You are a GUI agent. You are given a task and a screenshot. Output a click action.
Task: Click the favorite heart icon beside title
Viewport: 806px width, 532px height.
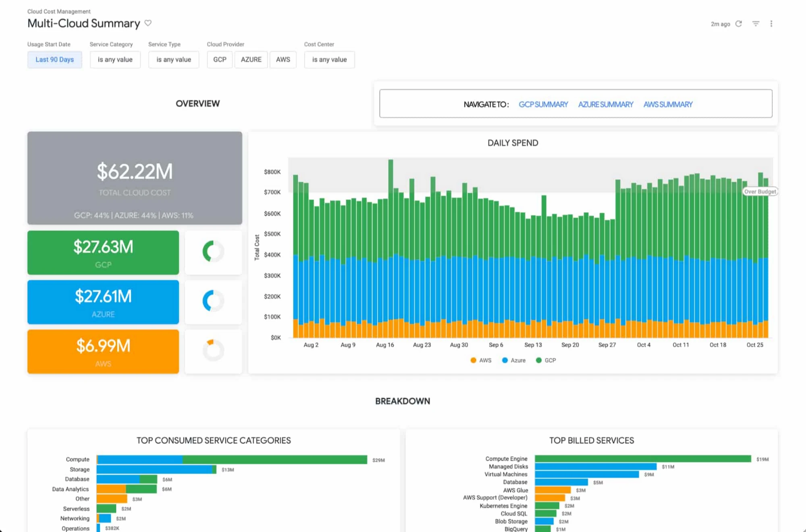[148, 23]
